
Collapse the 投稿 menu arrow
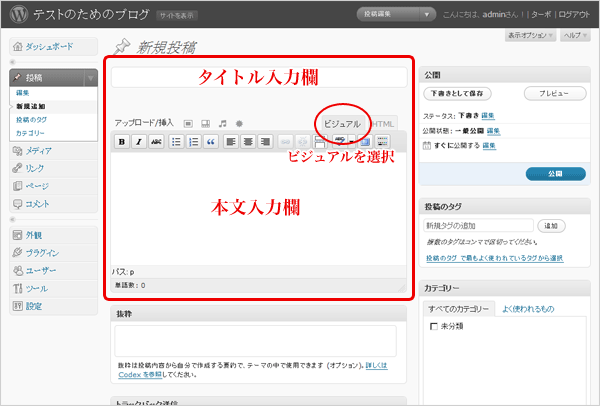[91, 78]
